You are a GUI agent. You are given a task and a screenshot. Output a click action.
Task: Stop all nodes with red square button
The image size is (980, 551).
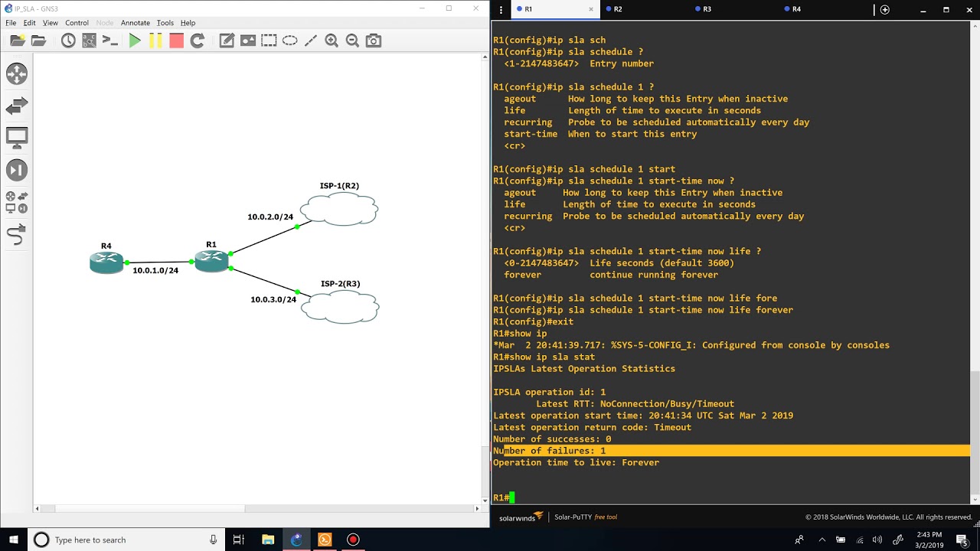coord(176,41)
